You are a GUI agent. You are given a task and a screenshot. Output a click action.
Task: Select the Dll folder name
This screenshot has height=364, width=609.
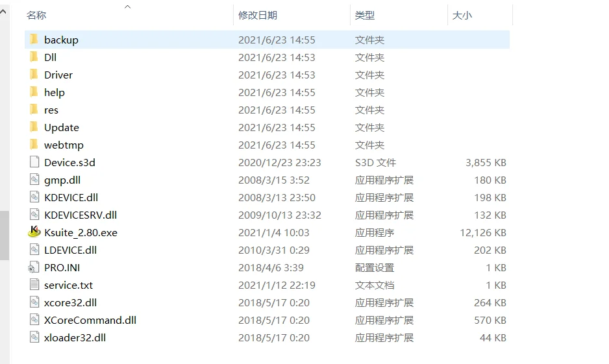click(50, 57)
